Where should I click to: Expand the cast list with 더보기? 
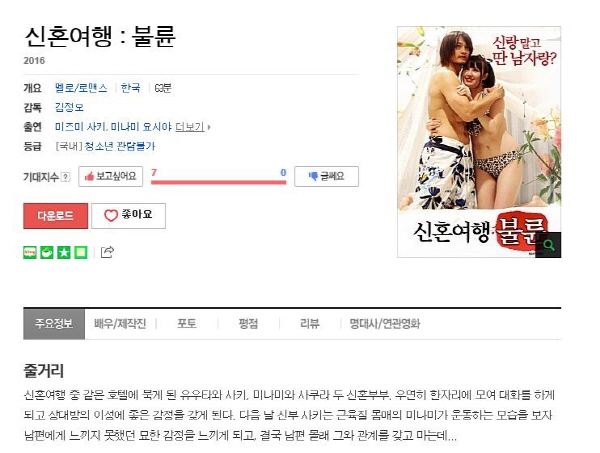click(192, 127)
